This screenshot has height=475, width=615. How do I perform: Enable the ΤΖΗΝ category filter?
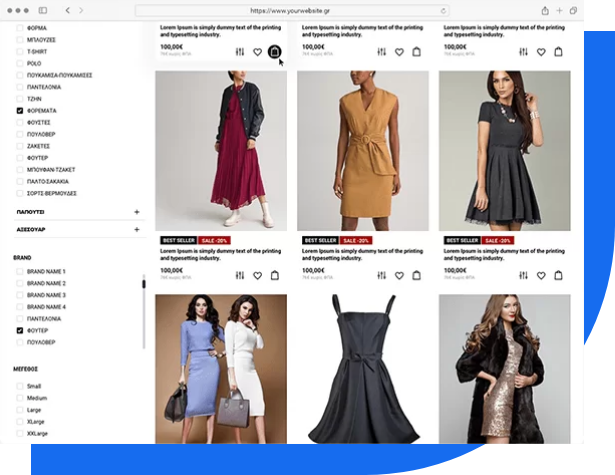(20, 99)
